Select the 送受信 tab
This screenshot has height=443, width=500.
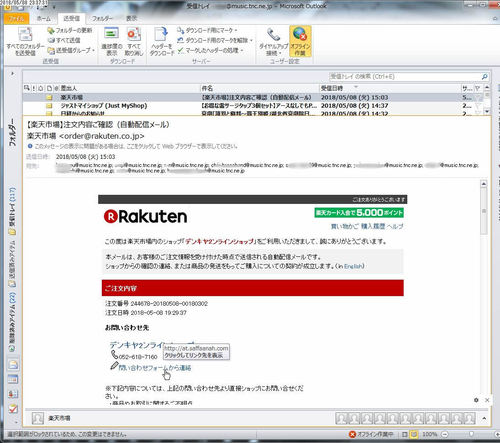pyautogui.click(x=71, y=19)
